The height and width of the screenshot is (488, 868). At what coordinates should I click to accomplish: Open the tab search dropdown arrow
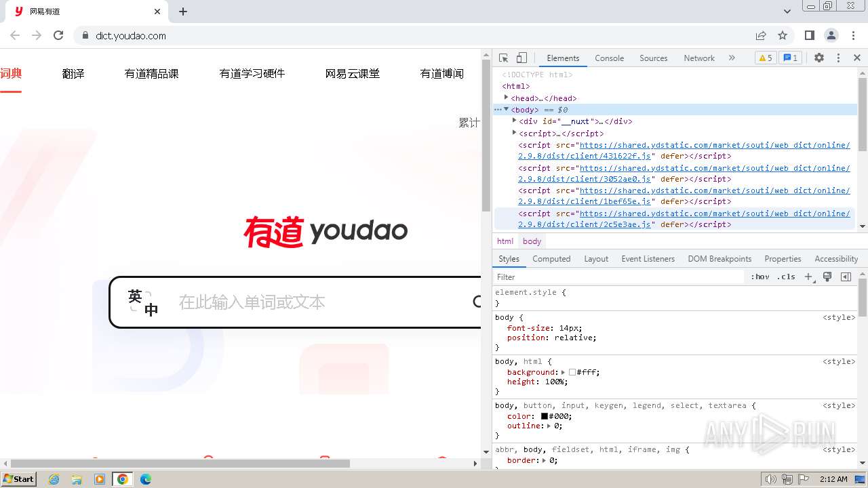coord(787,12)
